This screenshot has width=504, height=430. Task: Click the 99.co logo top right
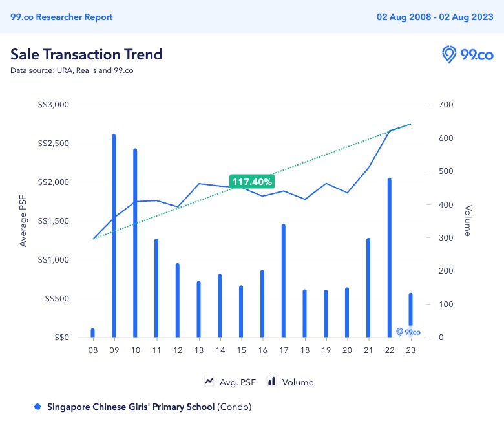(x=467, y=55)
